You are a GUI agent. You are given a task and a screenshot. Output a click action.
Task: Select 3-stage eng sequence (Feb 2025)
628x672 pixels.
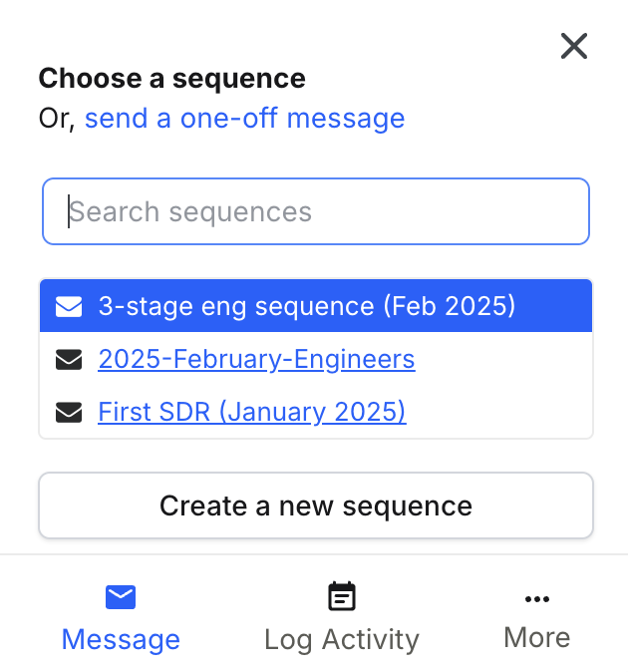click(316, 305)
